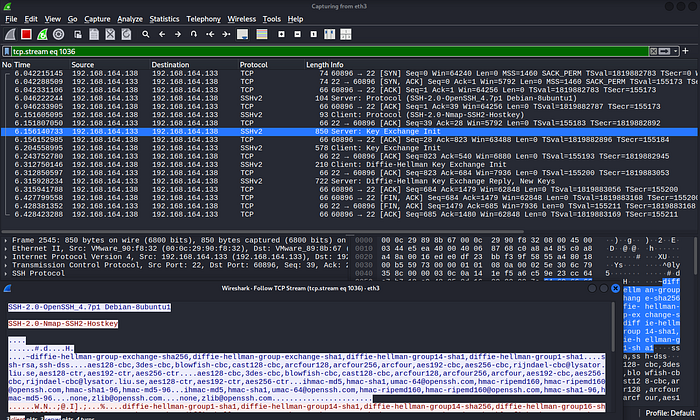Close the Follow TCP Stream window
Image resolution: width=700 pixels, height=420 pixels.
615,288
